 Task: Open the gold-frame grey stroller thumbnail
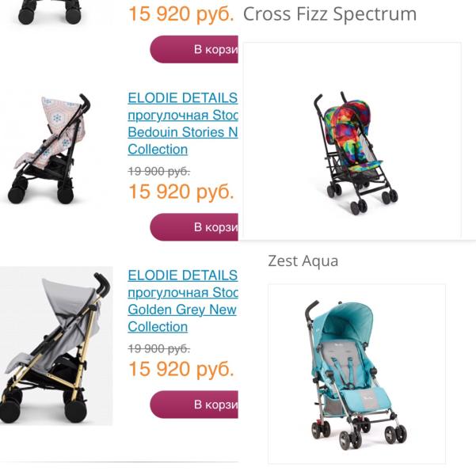pos(55,346)
